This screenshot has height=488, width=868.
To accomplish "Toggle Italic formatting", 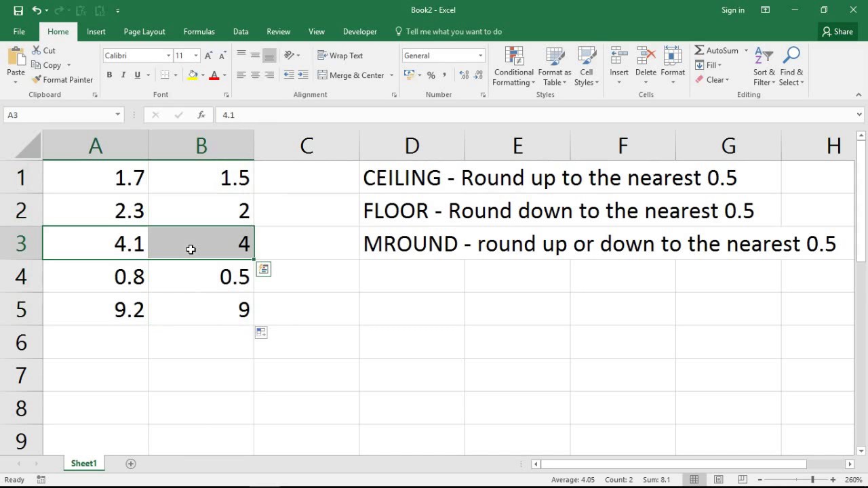I will click(123, 75).
